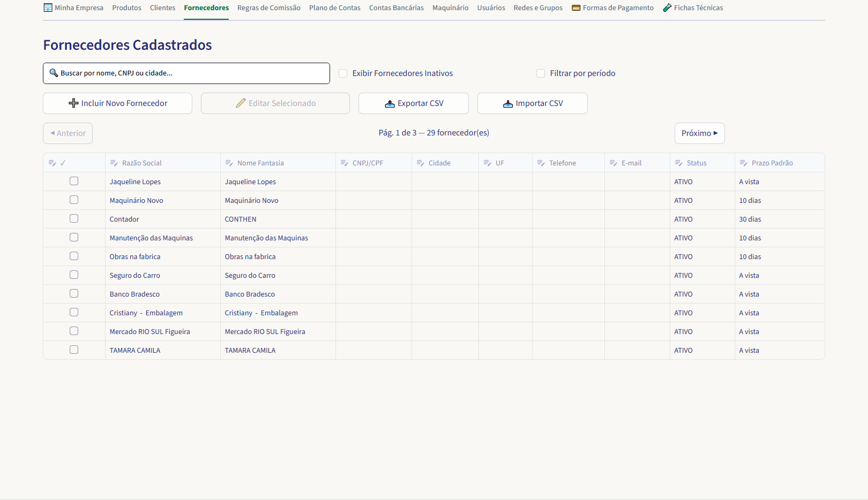Open the Contas Bancárias tab
This screenshot has height=500, width=868.
point(396,8)
